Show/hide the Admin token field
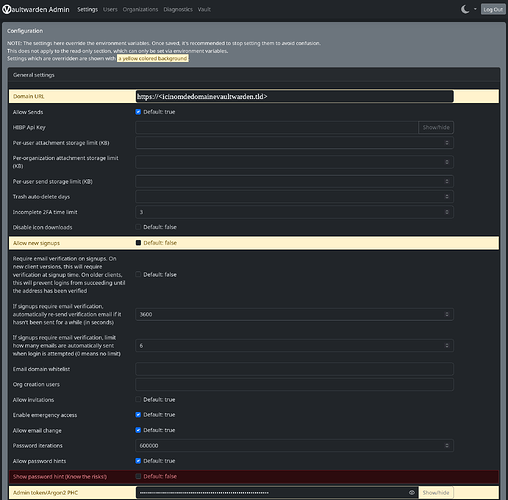The image size is (508, 500). tap(436, 492)
